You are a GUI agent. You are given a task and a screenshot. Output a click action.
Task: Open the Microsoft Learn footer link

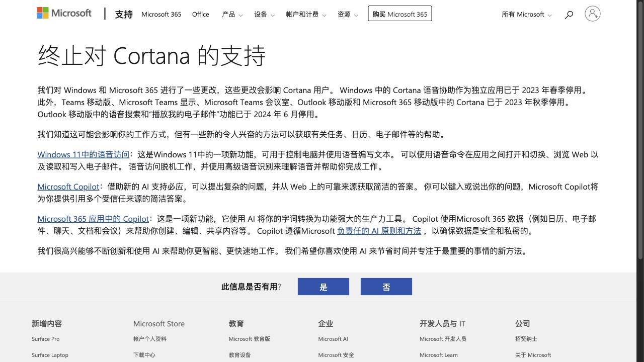[x=439, y=355]
